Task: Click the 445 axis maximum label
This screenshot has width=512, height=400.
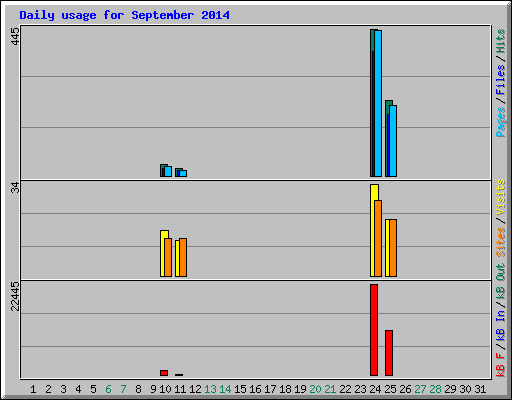Action: pos(15,37)
